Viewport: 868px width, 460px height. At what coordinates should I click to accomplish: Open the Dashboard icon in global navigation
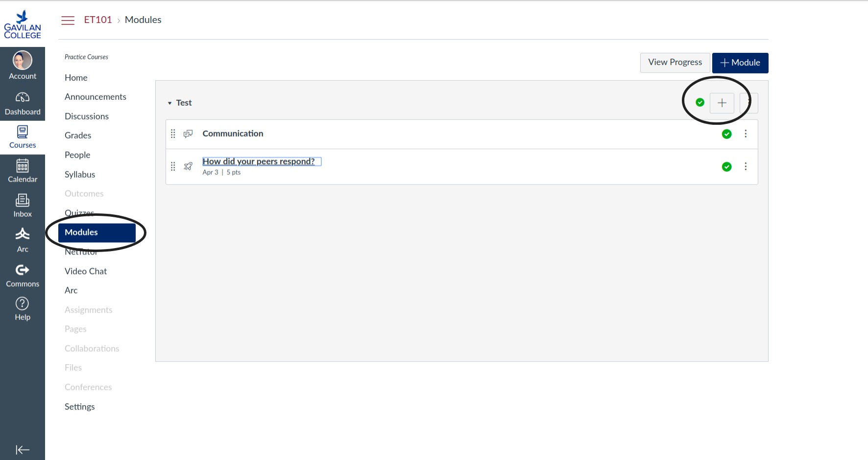pos(23,98)
